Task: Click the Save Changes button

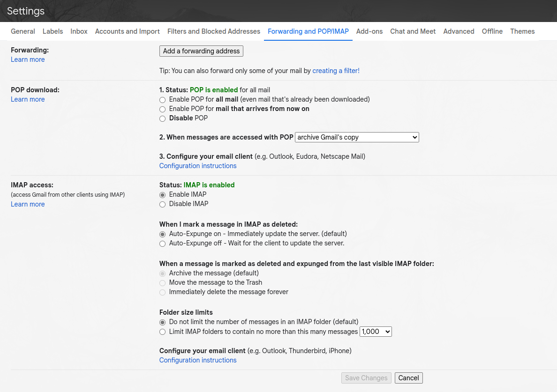Action: [366, 378]
